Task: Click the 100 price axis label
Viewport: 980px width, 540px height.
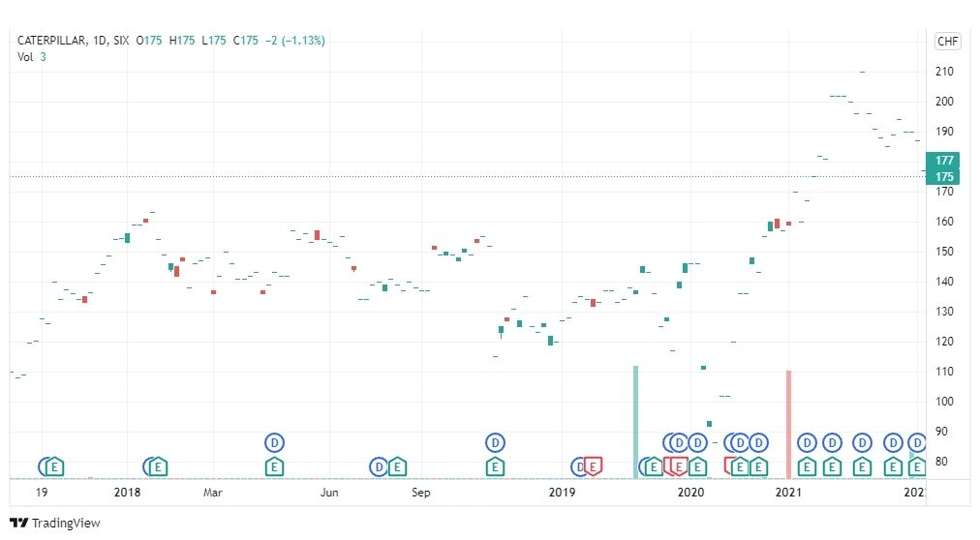Action: 944,402
